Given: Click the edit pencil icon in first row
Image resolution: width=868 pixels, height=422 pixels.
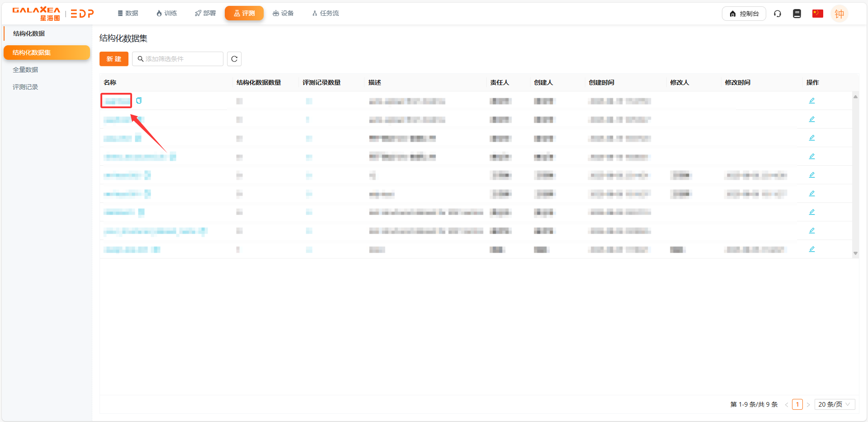Looking at the screenshot, I should pos(811,101).
